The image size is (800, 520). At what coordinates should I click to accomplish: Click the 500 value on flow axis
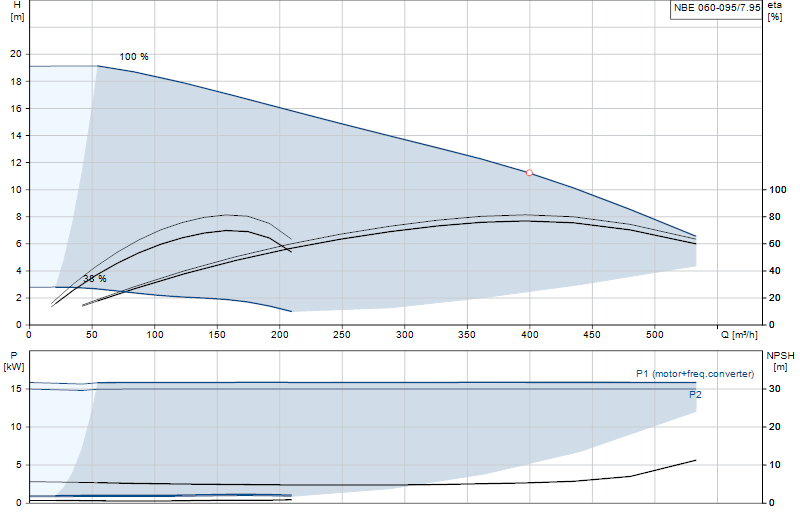[x=655, y=335]
